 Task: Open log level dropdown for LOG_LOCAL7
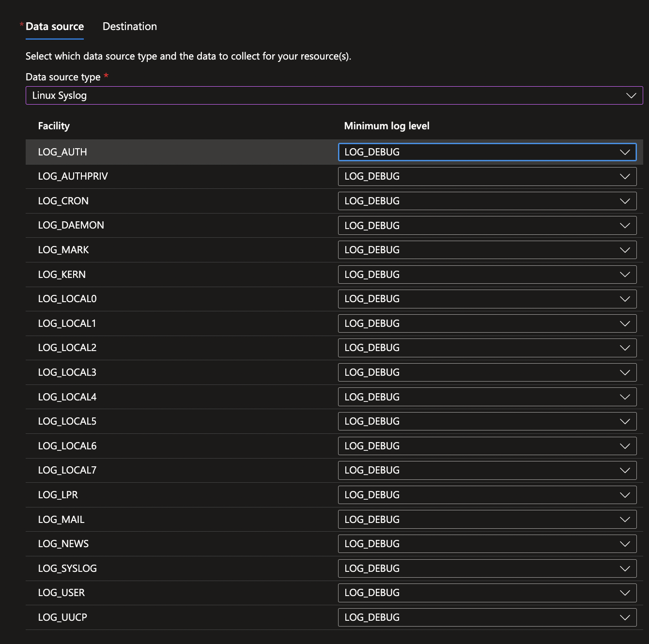tap(487, 470)
